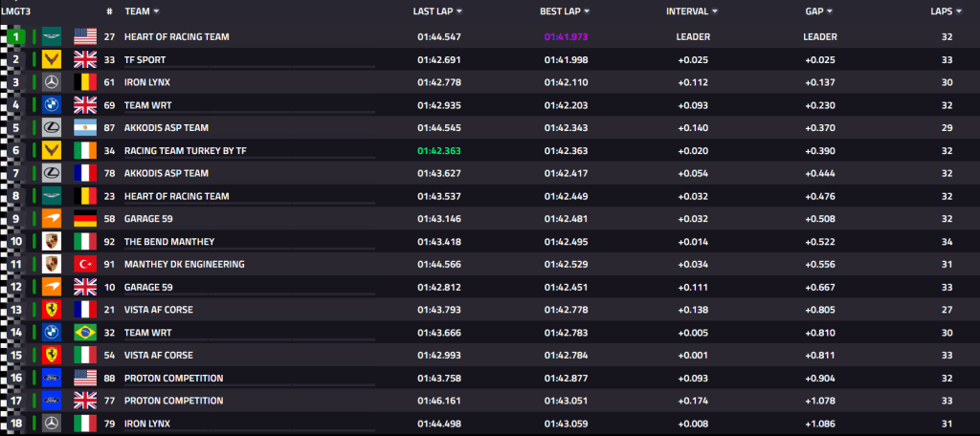Viewport: 980px width, 436px height.
Task: Click the purple best lap 01:41.973
Action: click(x=567, y=37)
